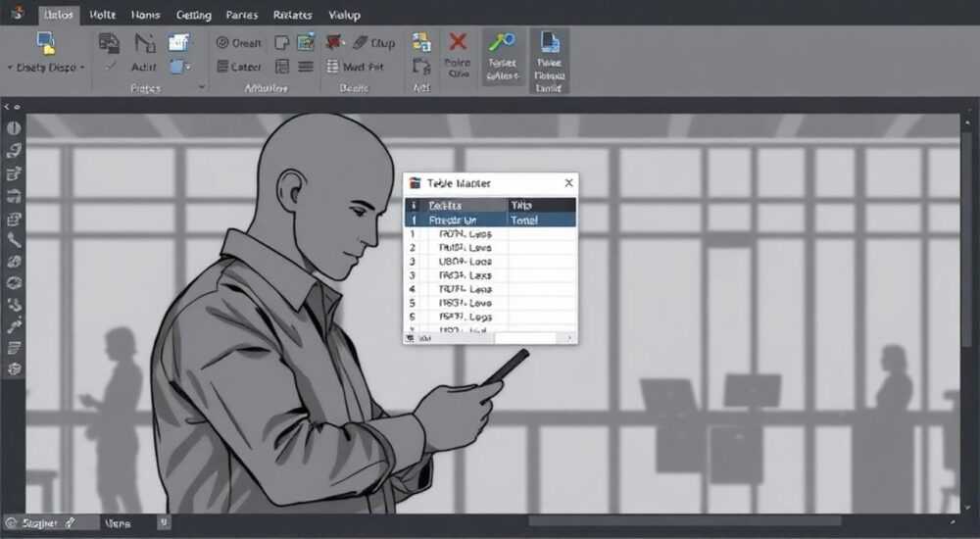Select the red flag icon beside Clup
The width and height of the screenshot is (980, 539).
point(334,42)
